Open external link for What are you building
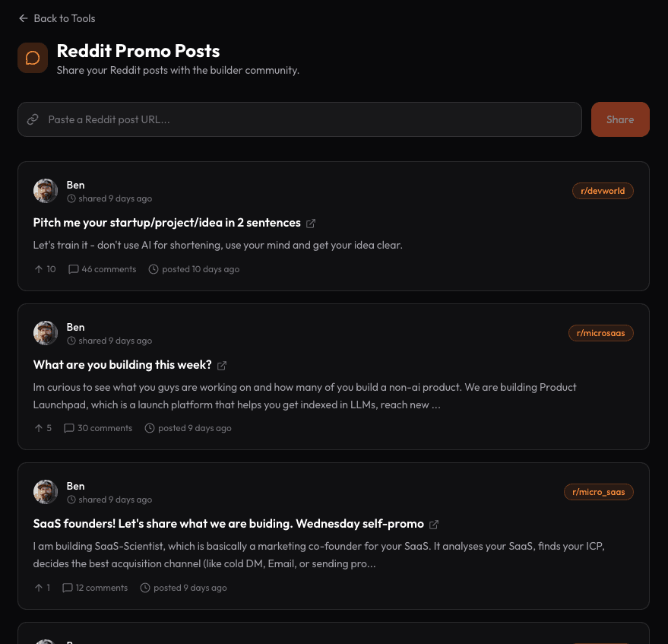 (x=222, y=366)
